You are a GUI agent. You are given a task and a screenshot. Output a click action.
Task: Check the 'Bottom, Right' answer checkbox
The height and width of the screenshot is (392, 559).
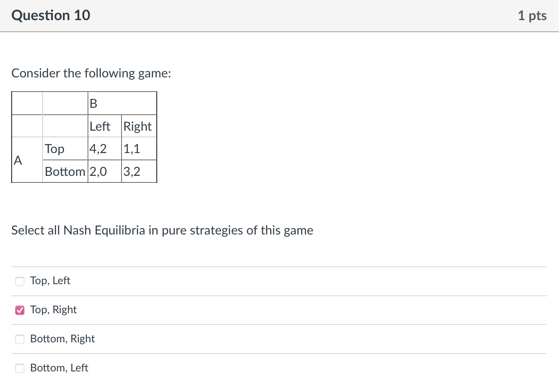click(x=20, y=339)
